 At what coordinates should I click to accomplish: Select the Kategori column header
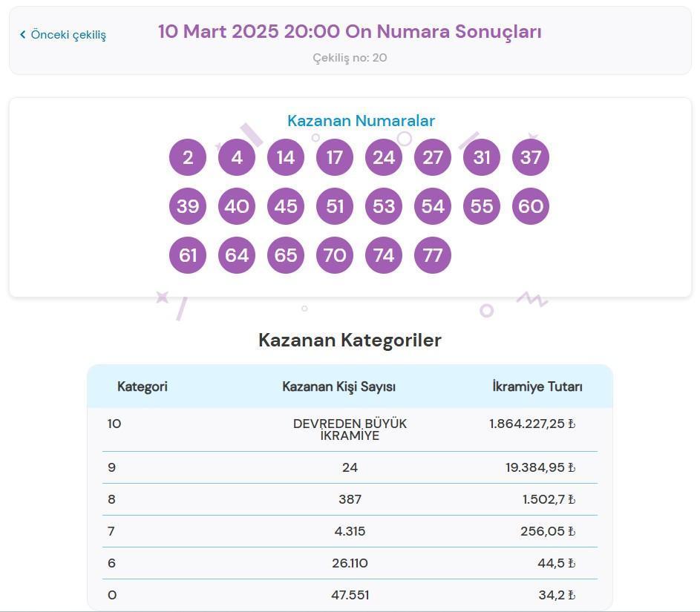(141, 386)
